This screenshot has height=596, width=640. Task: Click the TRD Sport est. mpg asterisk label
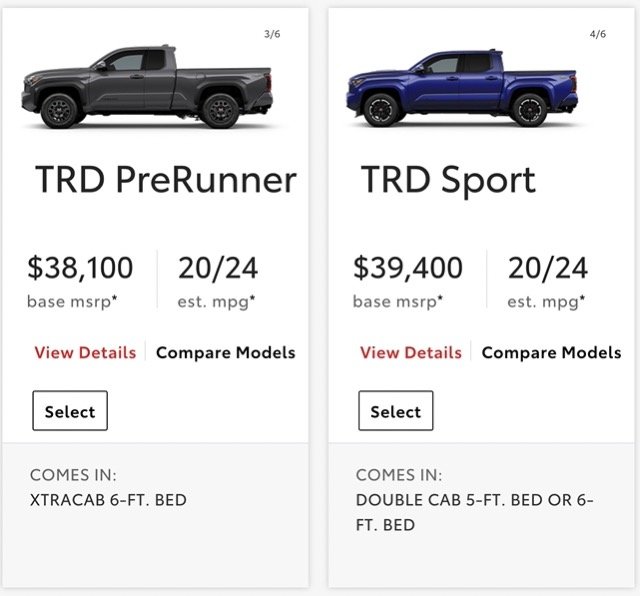click(546, 302)
